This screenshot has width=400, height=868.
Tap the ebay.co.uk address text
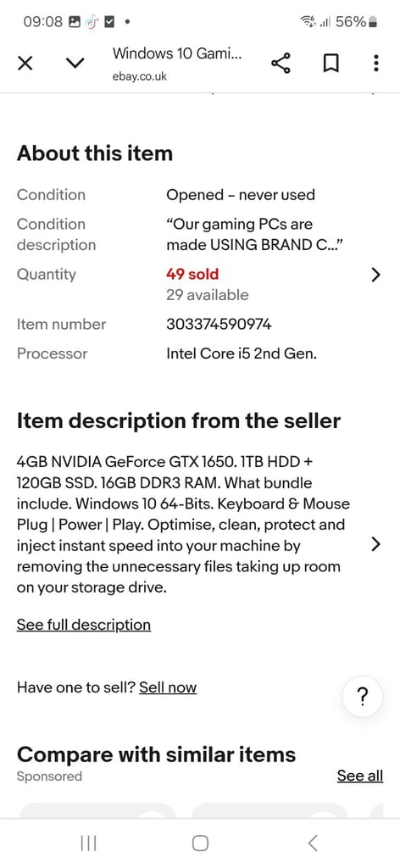(x=140, y=76)
